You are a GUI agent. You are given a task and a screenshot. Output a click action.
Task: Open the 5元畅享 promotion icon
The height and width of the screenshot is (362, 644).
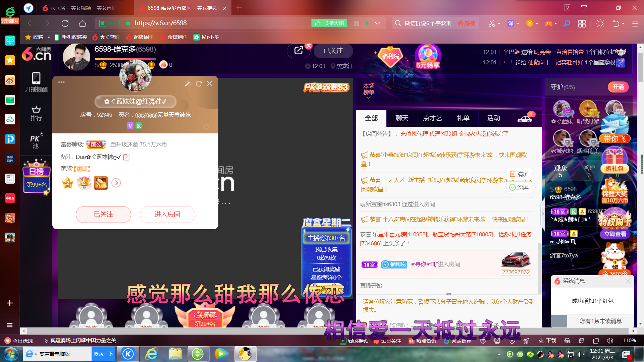click(428, 56)
